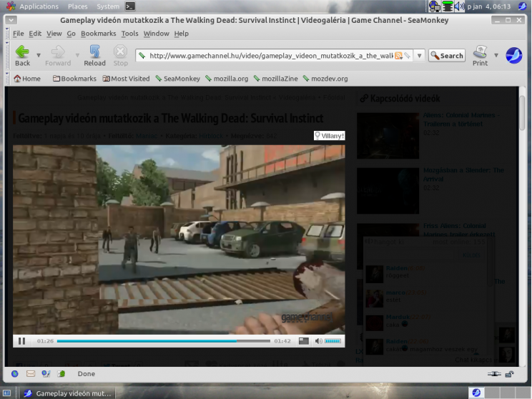Screen dimensions: 532x399
Task: Adjust the video volume level bar
Action: tap(332, 341)
